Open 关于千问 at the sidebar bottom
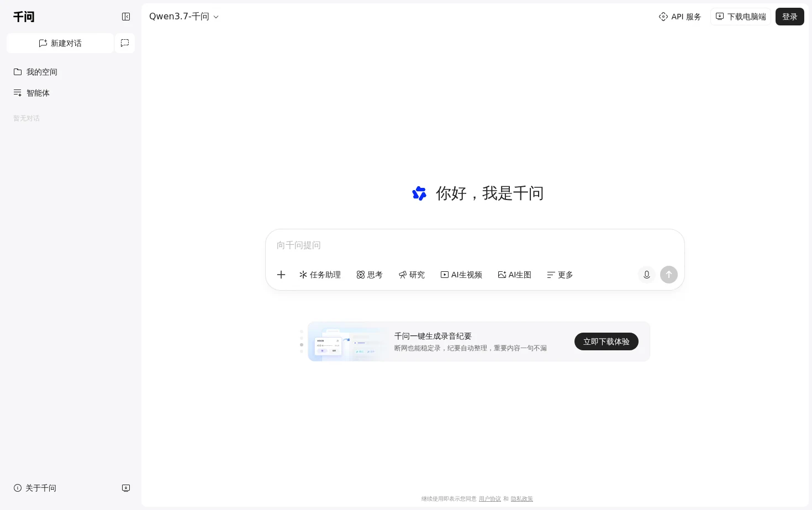 [35, 488]
